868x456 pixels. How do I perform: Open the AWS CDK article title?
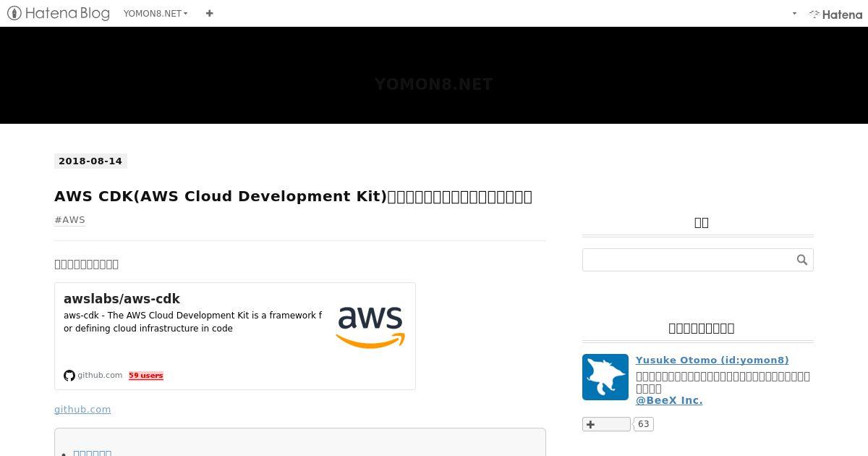tap(293, 196)
